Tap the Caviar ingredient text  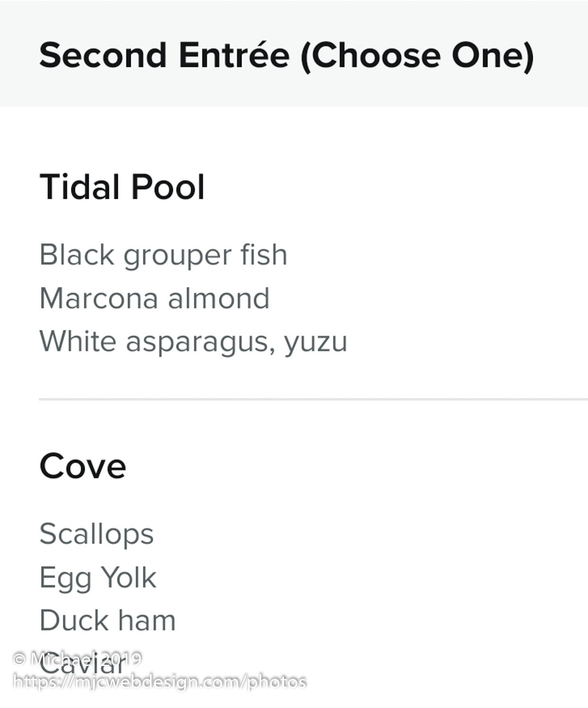pos(83,664)
